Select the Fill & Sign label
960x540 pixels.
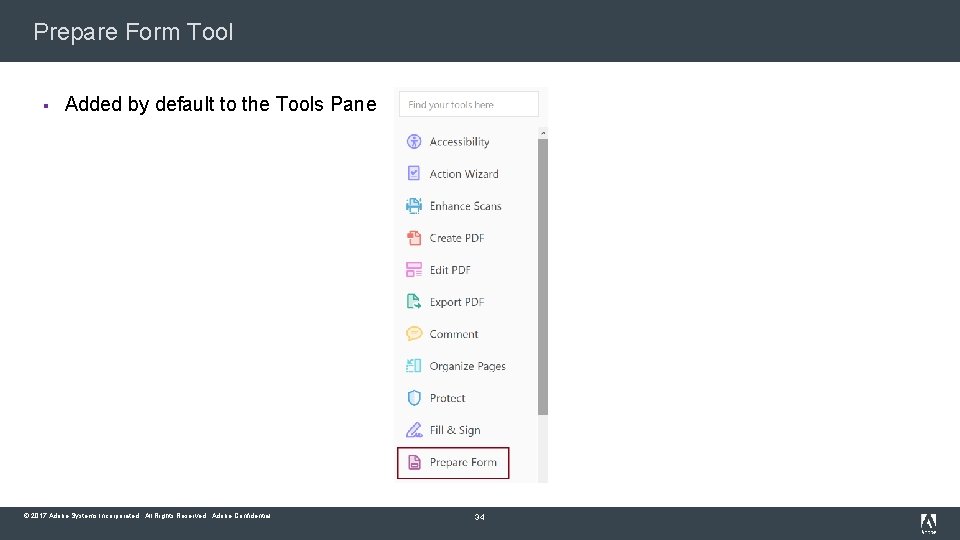click(x=455, y=430)
